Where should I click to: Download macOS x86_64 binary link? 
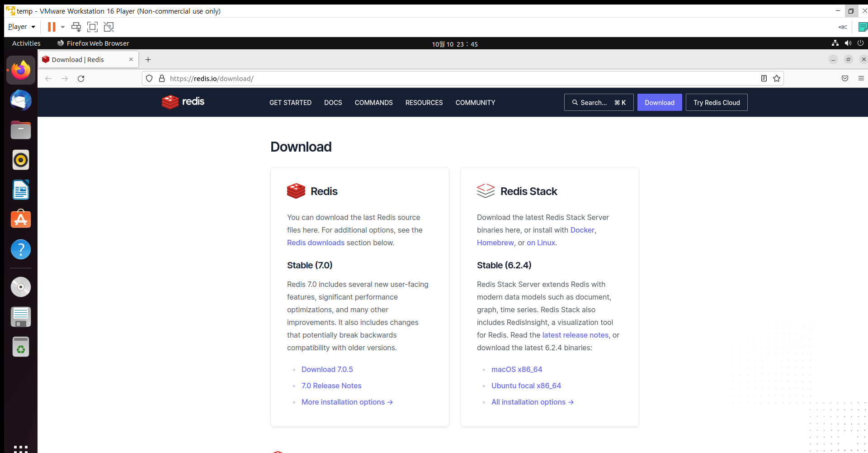tap(517, 369)
